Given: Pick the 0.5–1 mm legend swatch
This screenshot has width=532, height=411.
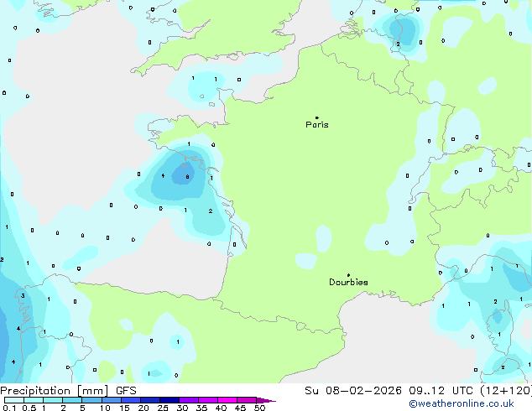Looking at the screenshot, I should pyautogui.click(x=34, y=400).
